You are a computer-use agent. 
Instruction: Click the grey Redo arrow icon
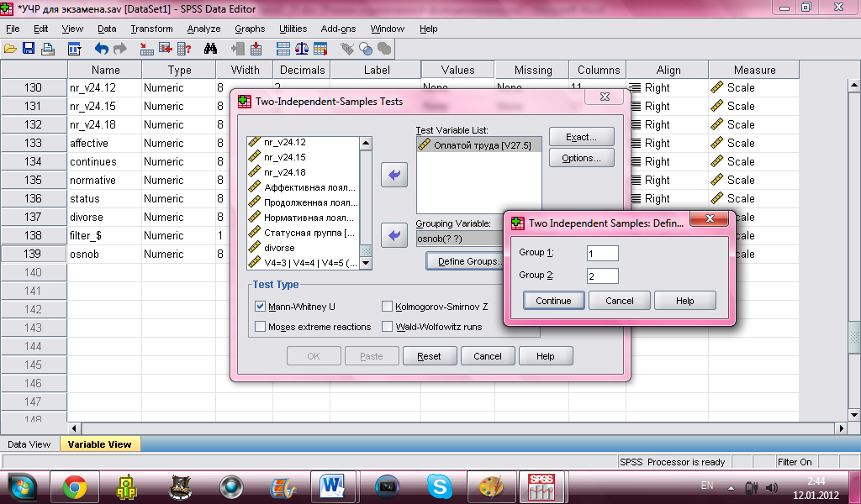[119, 49]
